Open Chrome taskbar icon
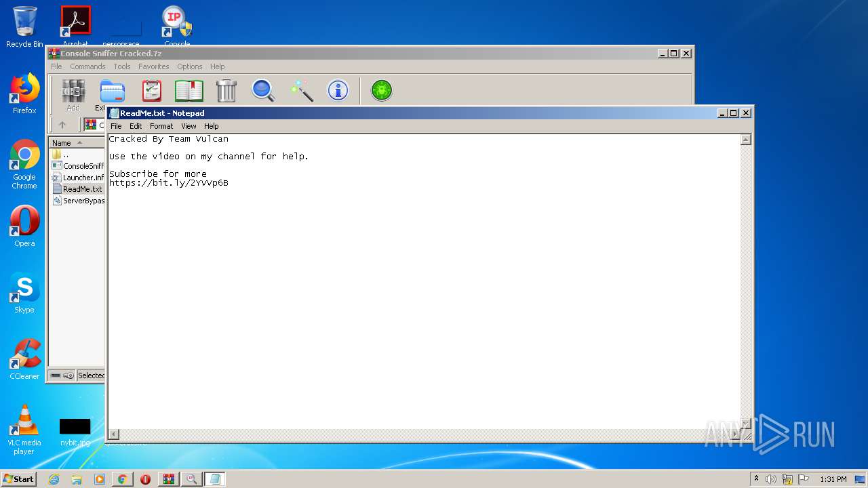 122,479
